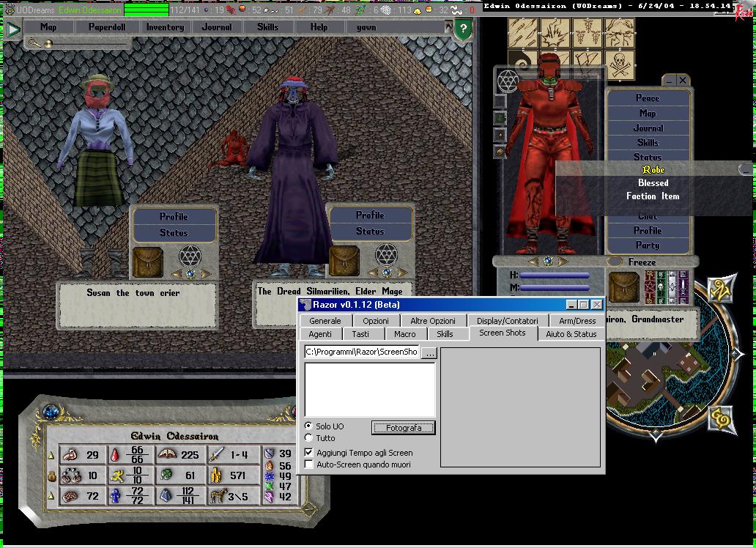This screenshot has height=548, width=756.
Task: Click the shield physical resistance icon showing 39
Action: [x=269, y=453]
